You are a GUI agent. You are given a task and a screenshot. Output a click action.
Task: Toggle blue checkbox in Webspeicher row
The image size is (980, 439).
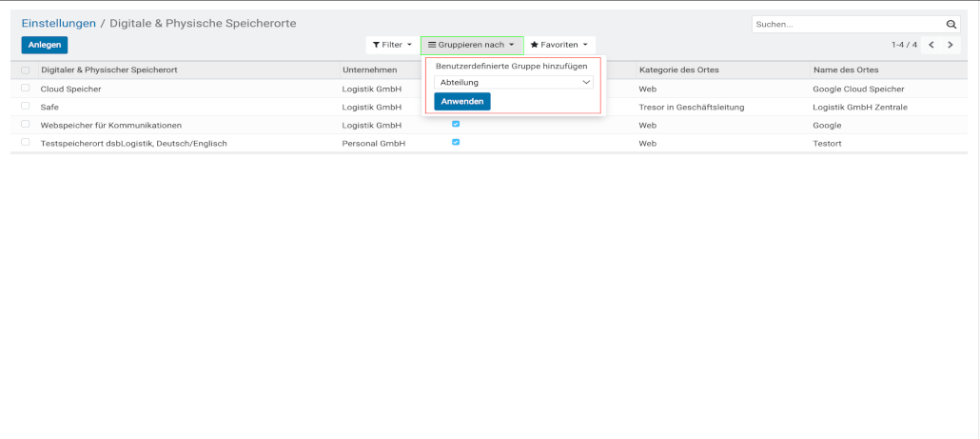point(456,125)
